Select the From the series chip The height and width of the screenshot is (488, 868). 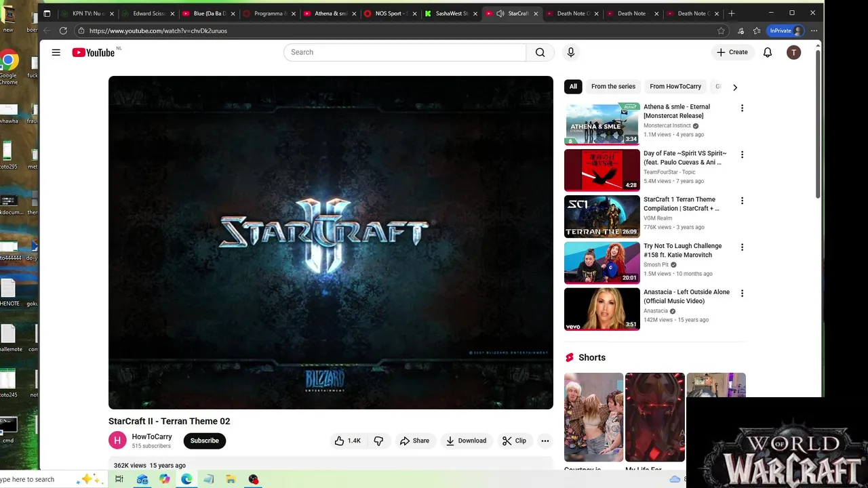click(x=613, y=87)
